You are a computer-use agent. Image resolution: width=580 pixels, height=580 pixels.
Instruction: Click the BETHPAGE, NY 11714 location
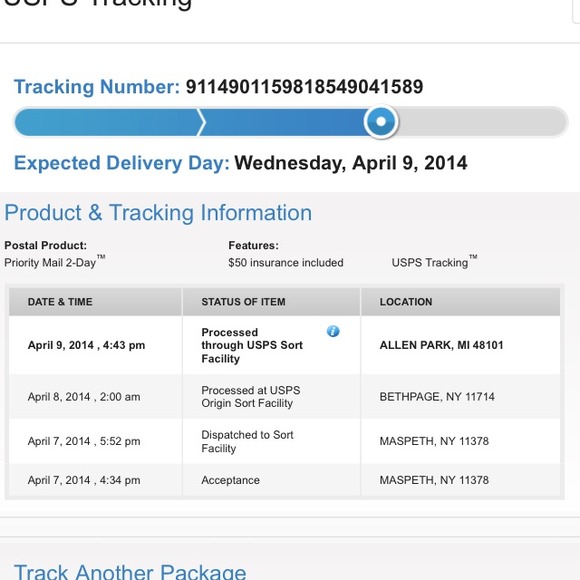coord(437,397)
